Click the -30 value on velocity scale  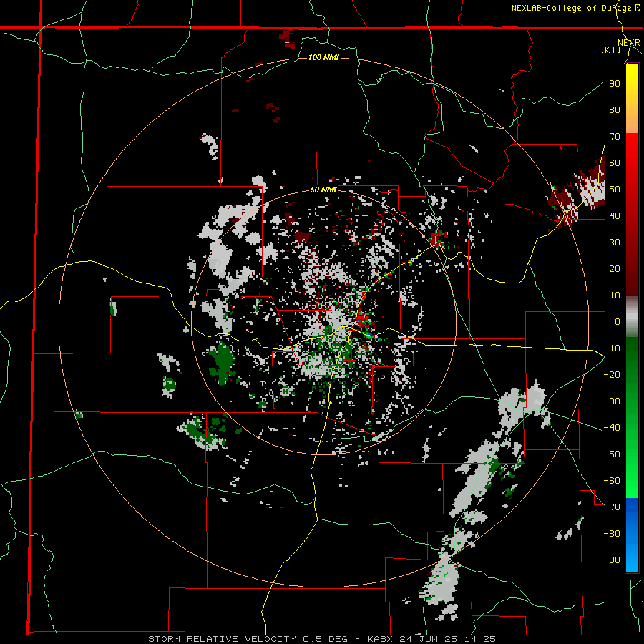612,401
